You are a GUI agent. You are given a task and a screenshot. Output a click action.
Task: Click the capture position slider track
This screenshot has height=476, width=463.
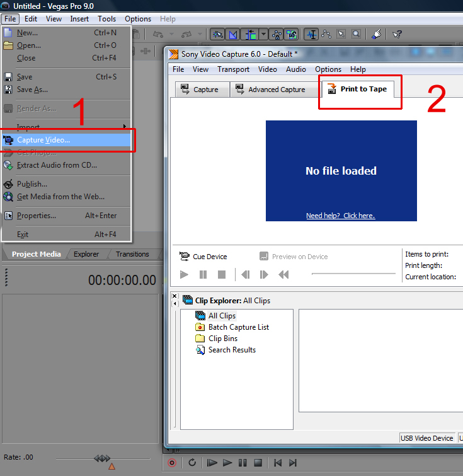coord(353,274)
